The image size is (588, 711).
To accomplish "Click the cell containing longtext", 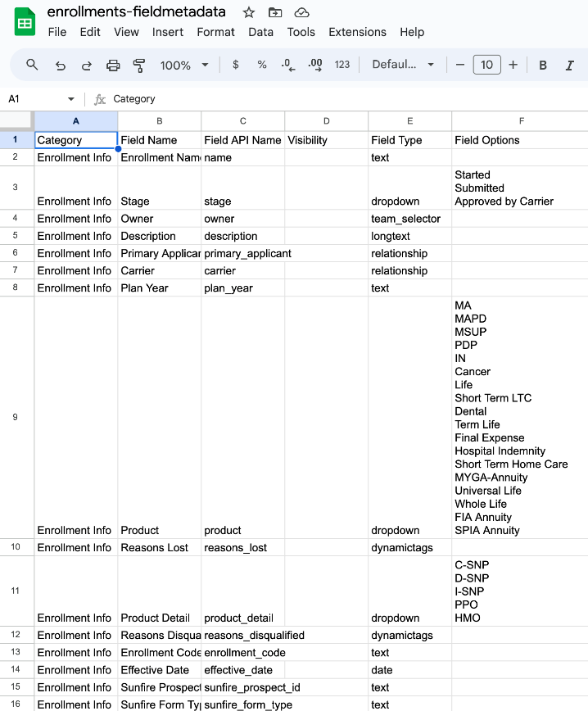I will pos(409,236).
